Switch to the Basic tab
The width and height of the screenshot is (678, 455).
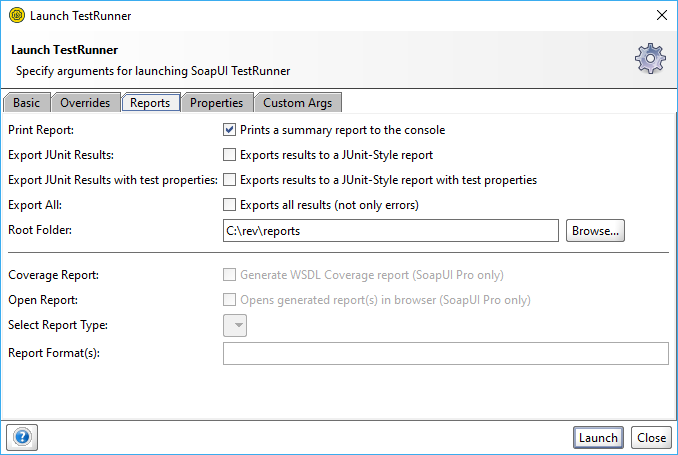[26, 103]
